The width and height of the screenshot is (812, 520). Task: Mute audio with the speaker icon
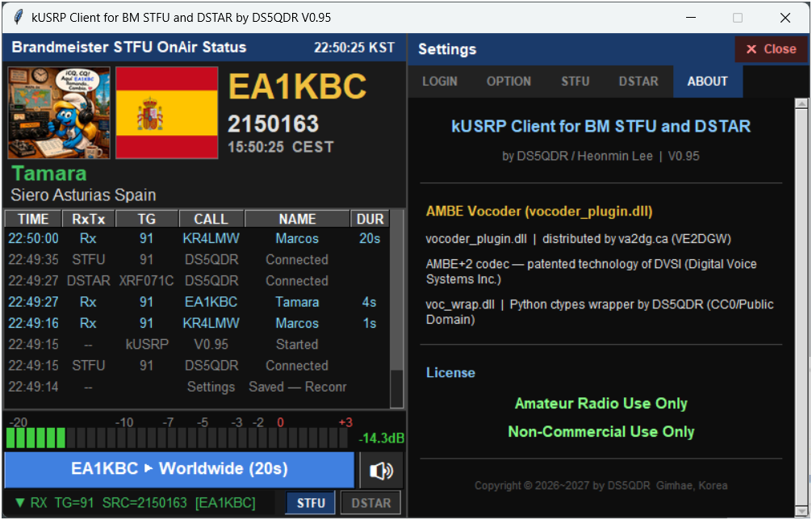[381, 470]
